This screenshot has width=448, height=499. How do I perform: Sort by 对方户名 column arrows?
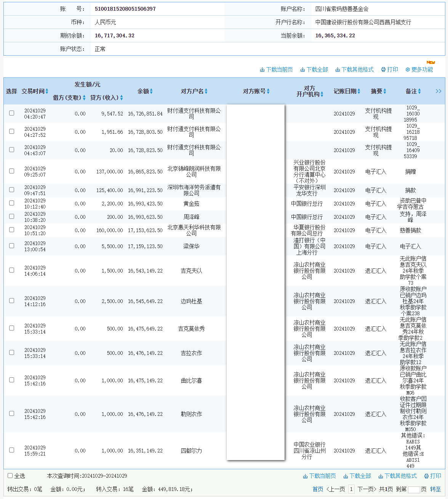(x=206, y=91)
